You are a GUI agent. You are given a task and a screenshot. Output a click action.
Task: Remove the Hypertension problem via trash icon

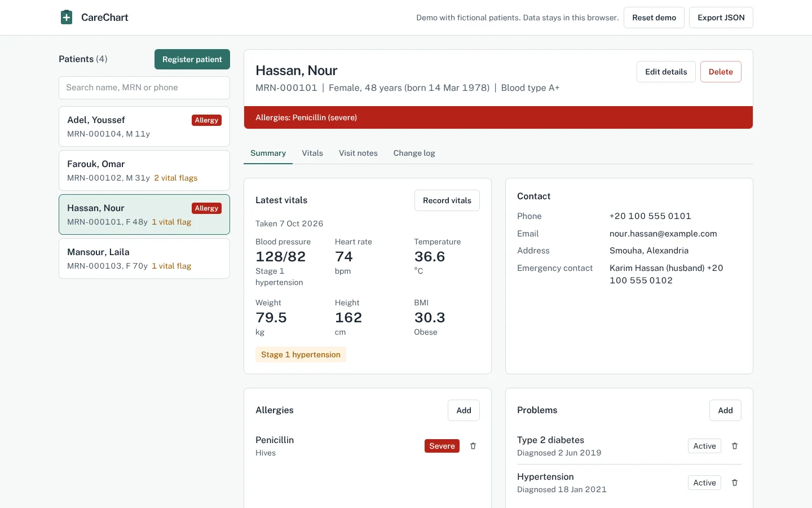point(735,483)
